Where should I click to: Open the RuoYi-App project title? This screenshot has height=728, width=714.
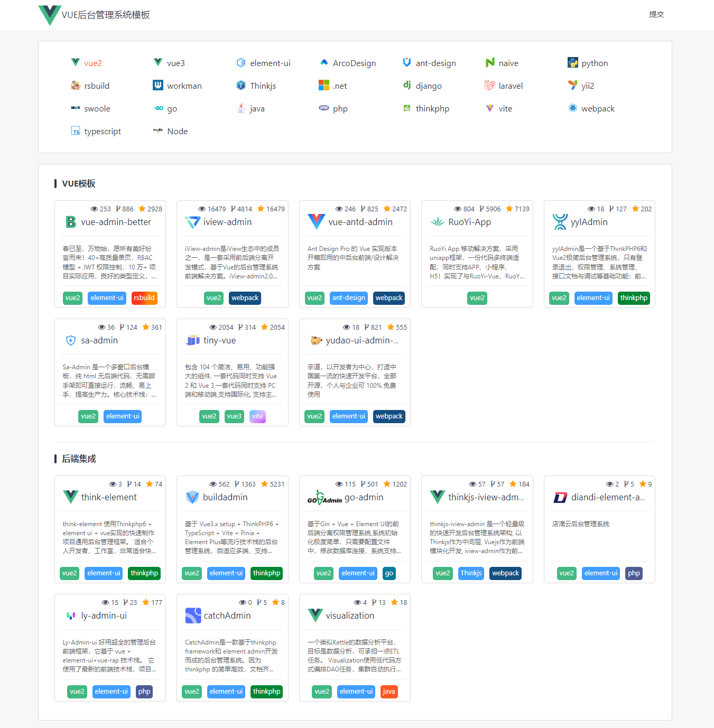coord(470,222)
